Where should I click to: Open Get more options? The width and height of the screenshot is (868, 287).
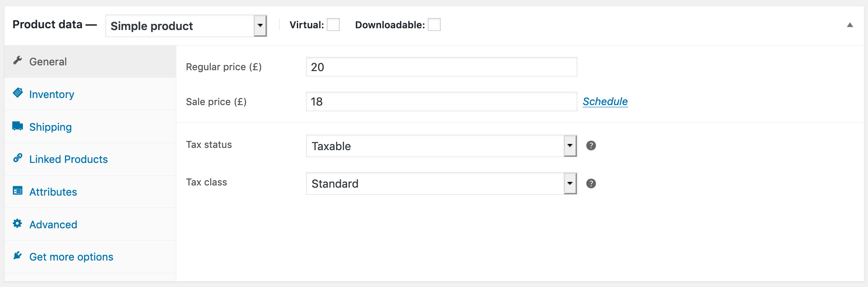click(71, 257)
